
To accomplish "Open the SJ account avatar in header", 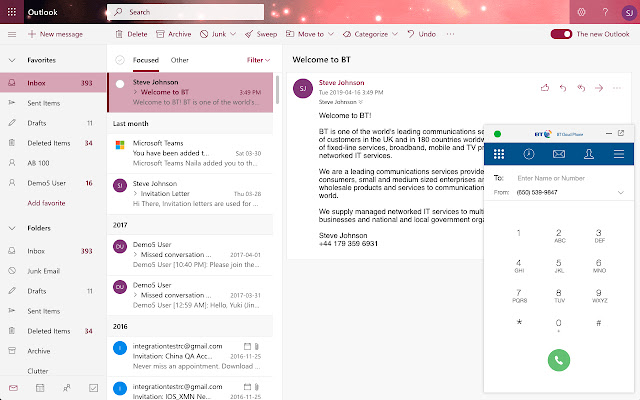I will point(629,13).
